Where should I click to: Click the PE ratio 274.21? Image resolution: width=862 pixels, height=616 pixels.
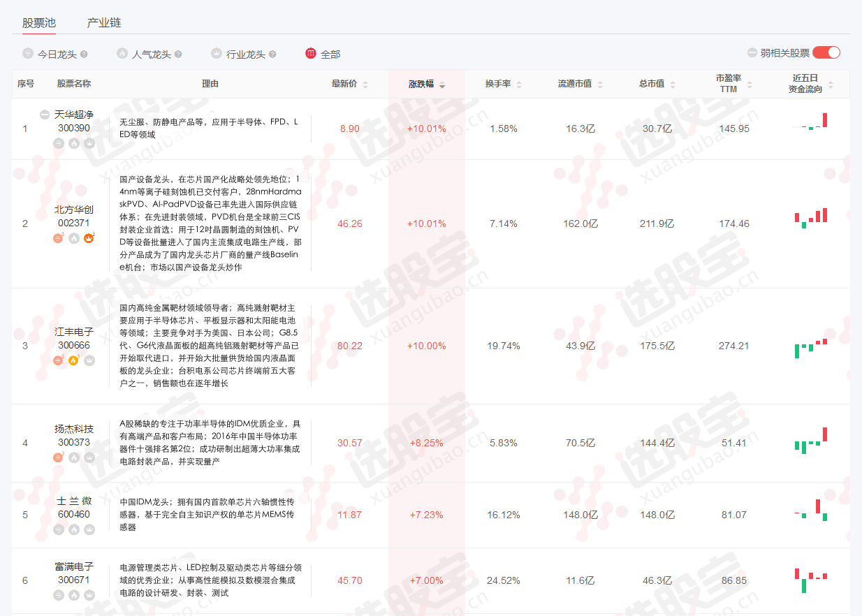click(734, 346)
